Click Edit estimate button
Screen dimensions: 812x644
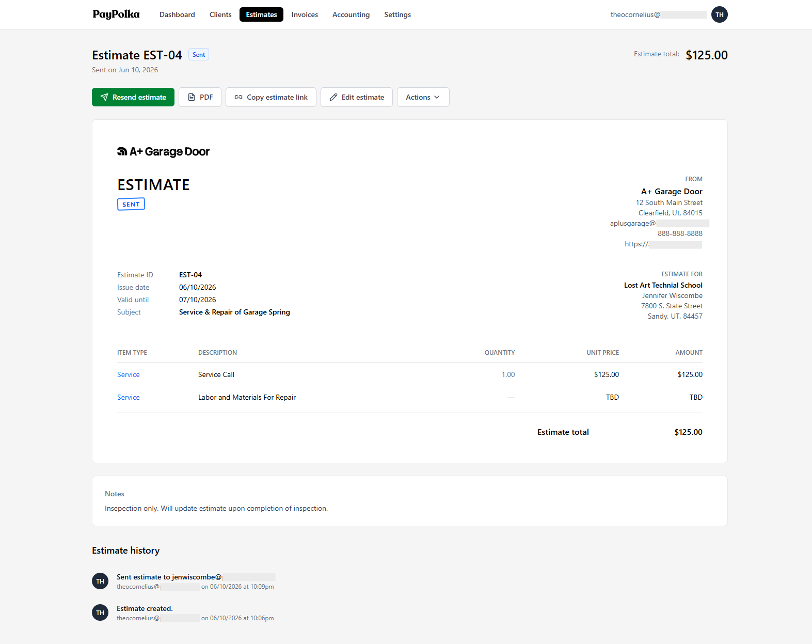357,97
